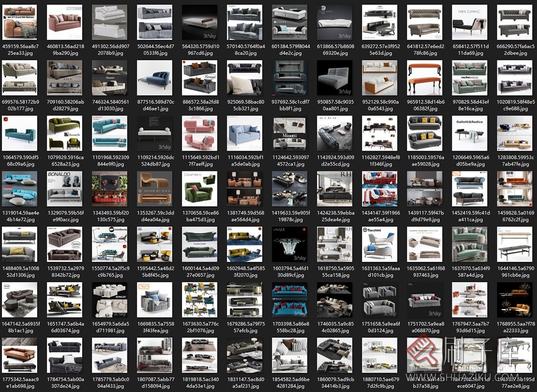The width and height of the screenshot is (537, 392).
Task: Select the roche bobois green sofa thumbnail
Action: [469, 78]
